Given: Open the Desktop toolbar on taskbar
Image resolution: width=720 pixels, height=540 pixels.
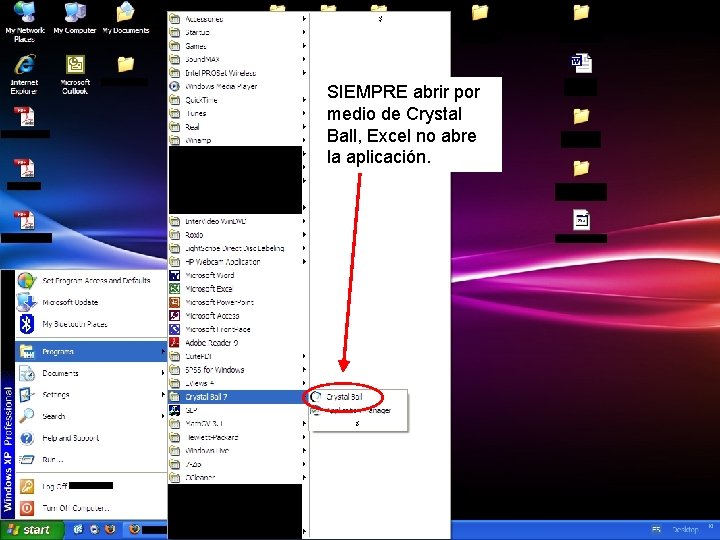Looking at the screenshot, I should pyautogui.click(x=685, y=529).
